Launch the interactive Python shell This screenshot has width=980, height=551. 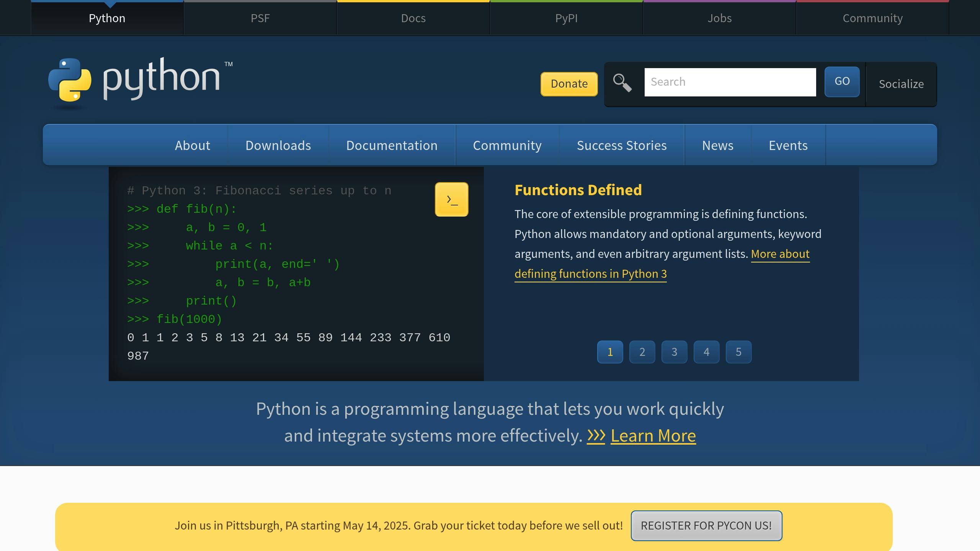tap(451, 199)
